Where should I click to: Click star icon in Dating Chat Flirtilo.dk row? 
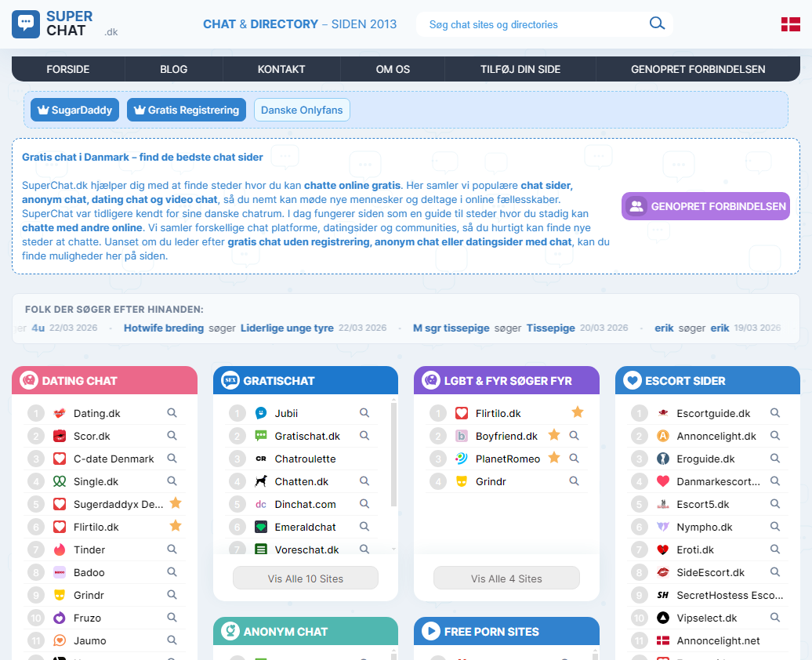tap(176, 526)
